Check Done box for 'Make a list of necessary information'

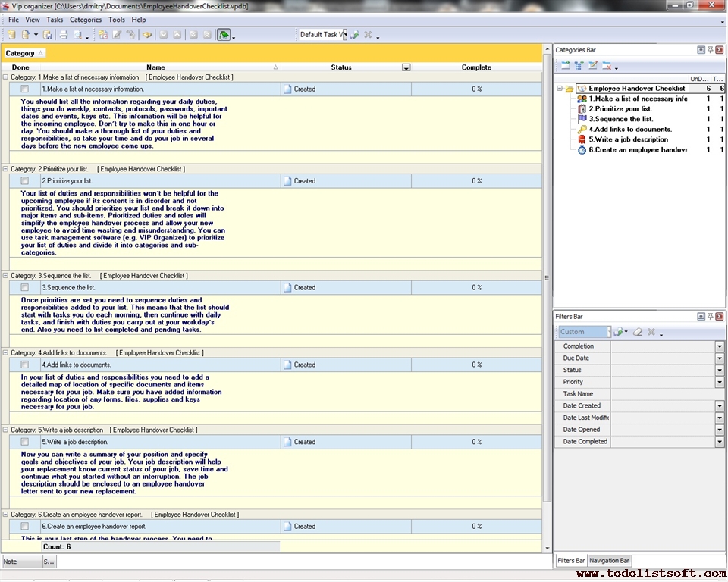[x=25, y=89]
